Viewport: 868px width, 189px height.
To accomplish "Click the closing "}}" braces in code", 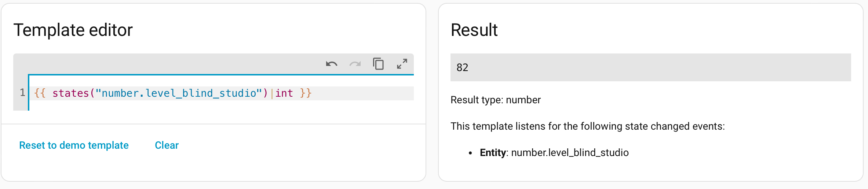I will [x=306, y=93].
